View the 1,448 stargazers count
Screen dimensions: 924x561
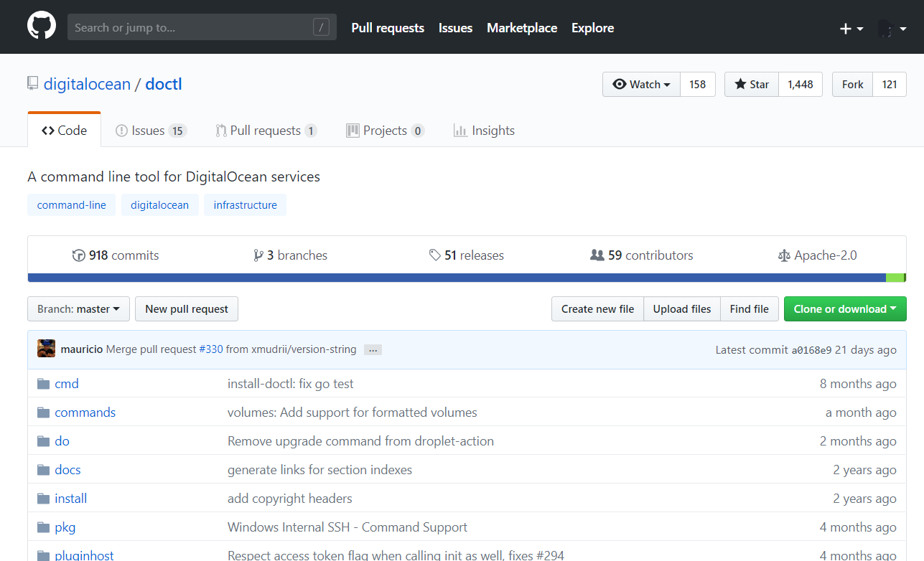(x=801, y=84)
